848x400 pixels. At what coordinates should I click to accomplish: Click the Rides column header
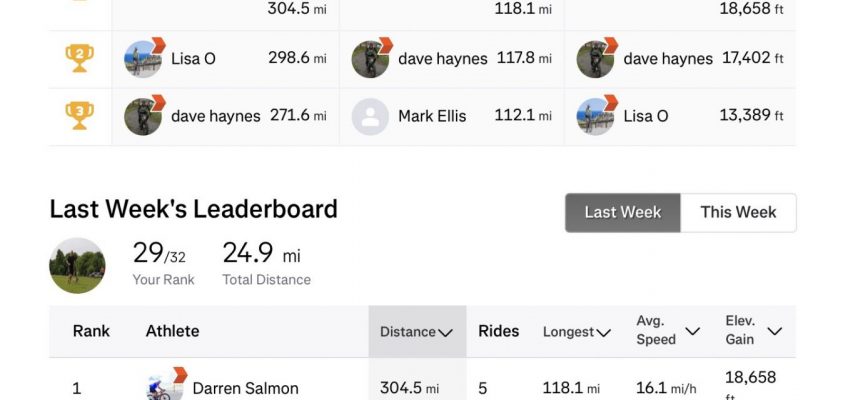pos(498,331)
